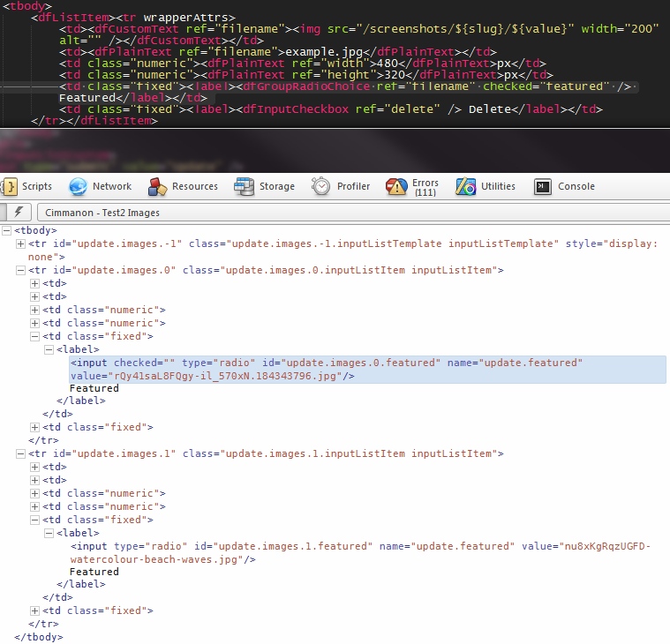Click the Console terminal icon
670x644 pixels.
point(543,186)
